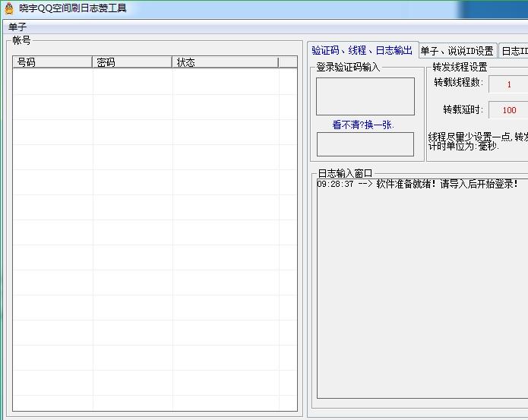Click the login captcha image box
This screenshot has height=420, width=528.
point(365,96)
